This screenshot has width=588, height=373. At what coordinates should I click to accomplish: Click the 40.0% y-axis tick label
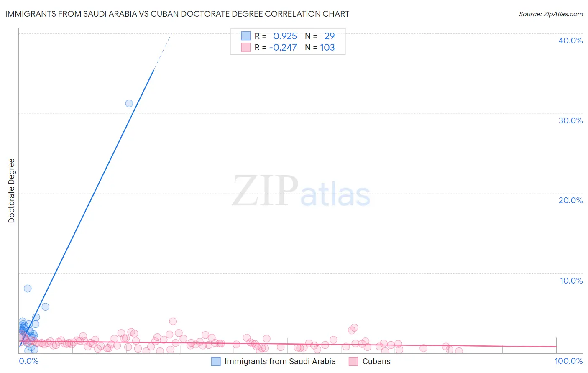pos(570,41)
